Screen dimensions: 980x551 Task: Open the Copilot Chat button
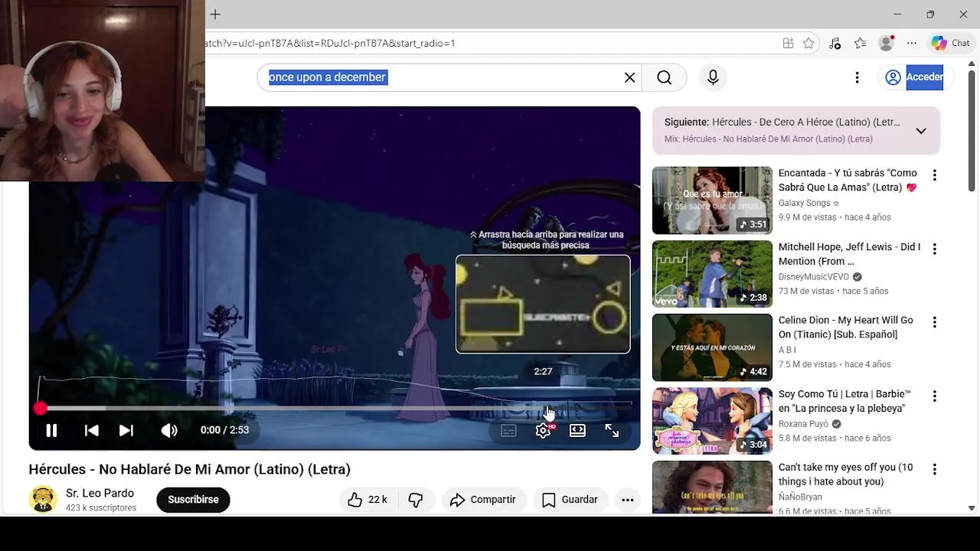[950, 44]
